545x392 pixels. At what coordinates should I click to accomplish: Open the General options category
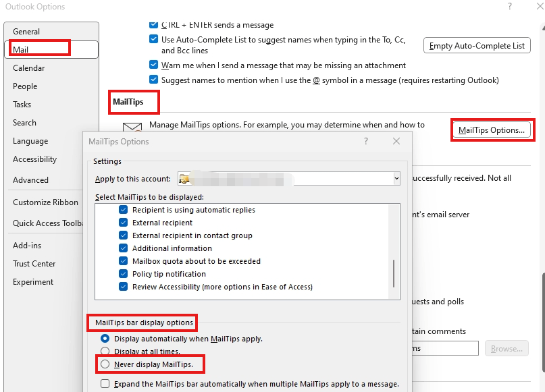point(26,32)
